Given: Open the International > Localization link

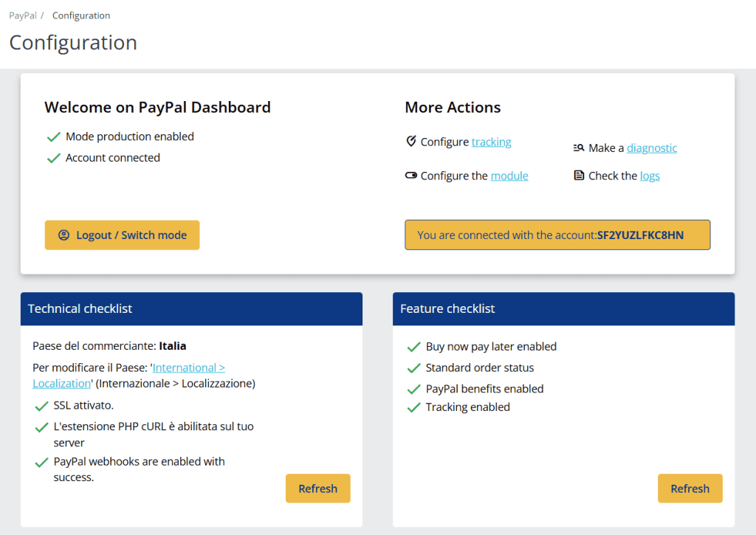Looking at the screenshot, I should 188,367.
